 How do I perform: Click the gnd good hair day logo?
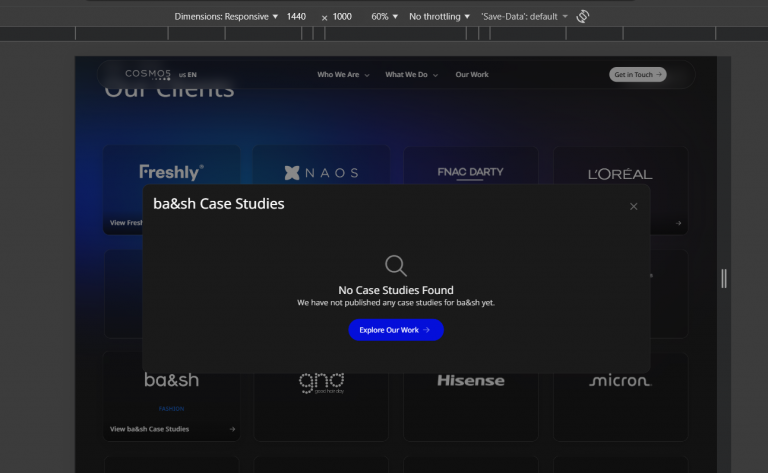(321, 383)
